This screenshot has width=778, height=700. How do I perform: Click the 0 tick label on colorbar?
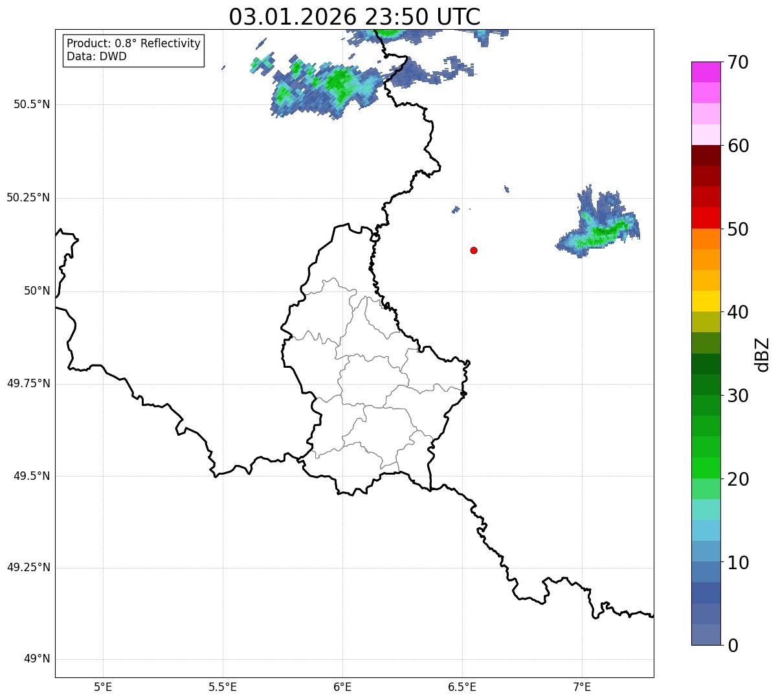tap(731, 646)
